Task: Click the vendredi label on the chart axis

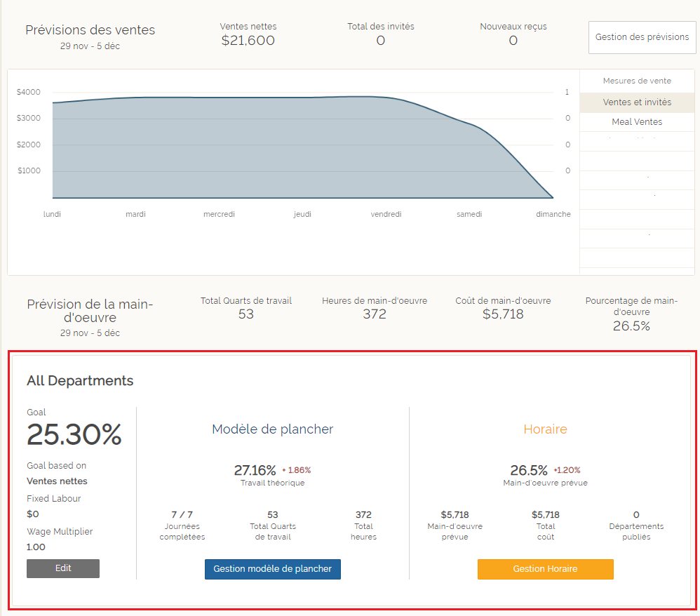Action: click(386, 215)
